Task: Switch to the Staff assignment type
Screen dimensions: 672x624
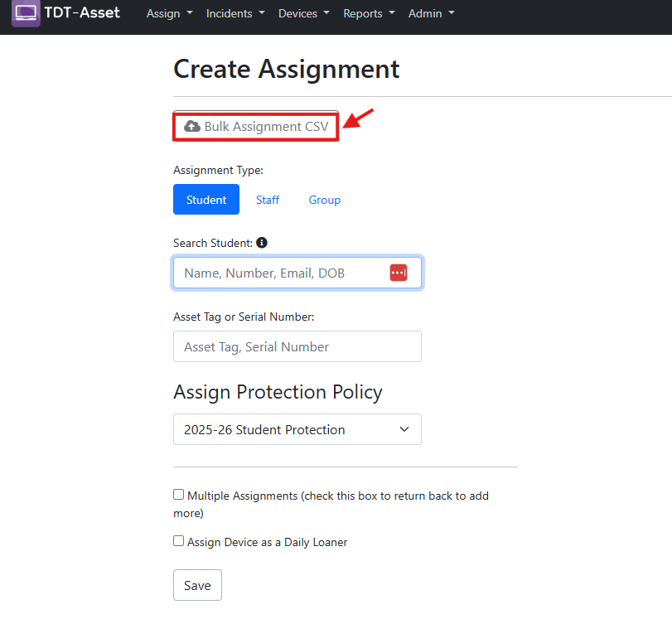Action: point(268,200)
